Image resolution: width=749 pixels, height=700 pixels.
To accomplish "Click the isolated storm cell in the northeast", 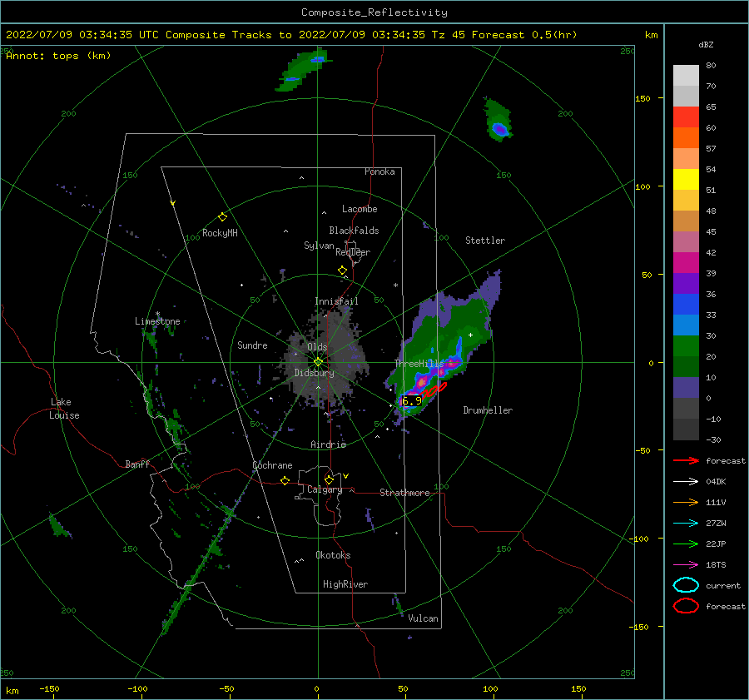I will point(499,121).
